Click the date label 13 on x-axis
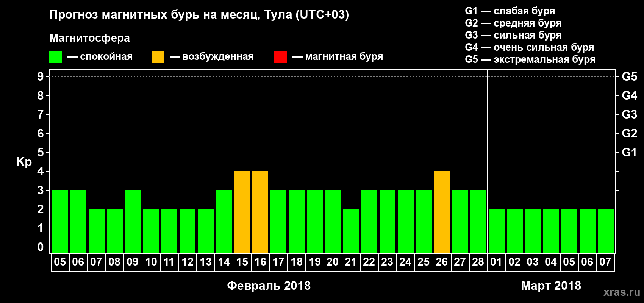 206,262
